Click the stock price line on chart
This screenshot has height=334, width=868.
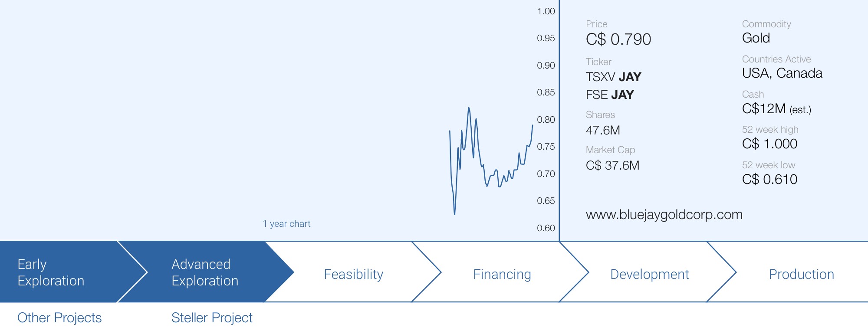[491, 161]
